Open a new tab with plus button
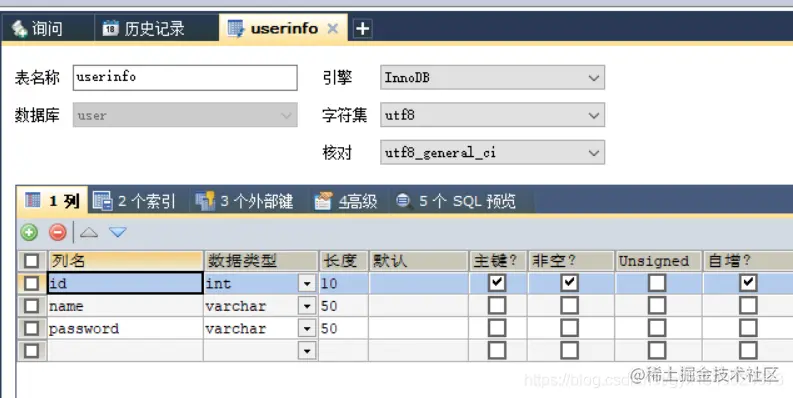This screenshot has width=793, height=398. coord(363,28)
